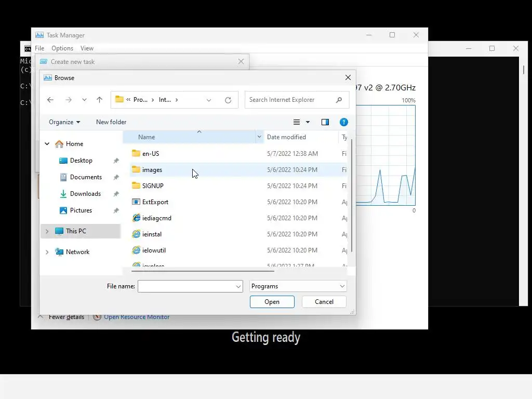Image resolution: width=532 pixels, height=399 pixels.
Task: Select the ielowutil application
Action: point(154,250)
